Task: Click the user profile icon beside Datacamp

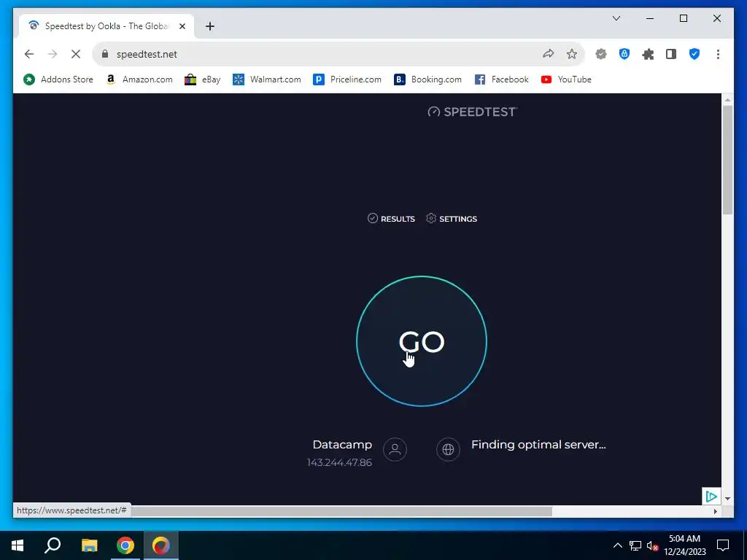Action: coord(395,449)
